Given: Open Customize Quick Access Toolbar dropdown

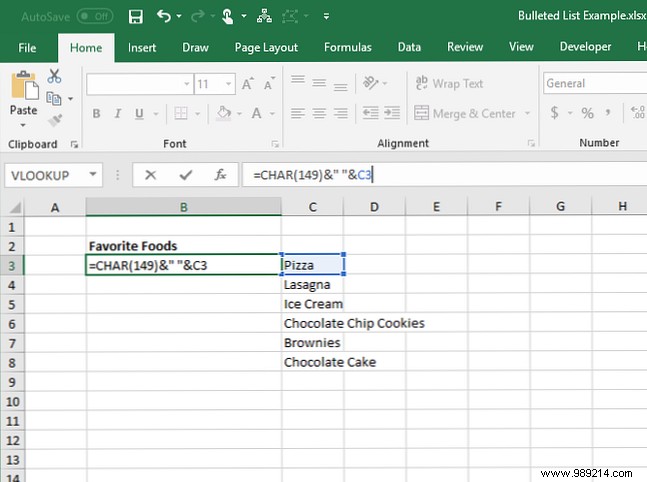Looking at the screenshot, I should (326, 17).
